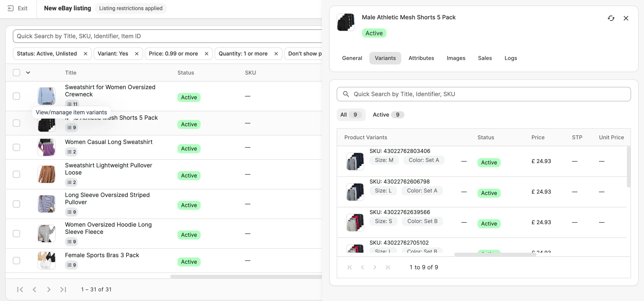Click the variants table horizontal scrollbar
The height and width of the screenshot is (301, 644).
(x=495, y=255)
